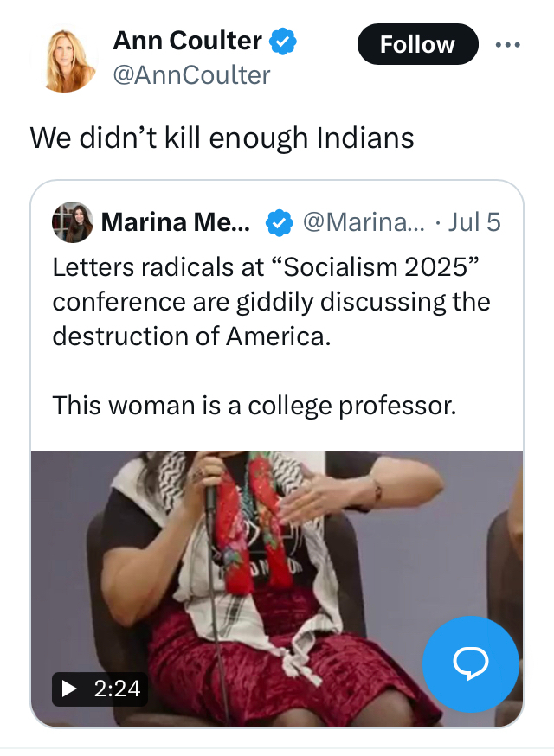
Task: Click the Ann Coulter display name
Action: (187, 41)
